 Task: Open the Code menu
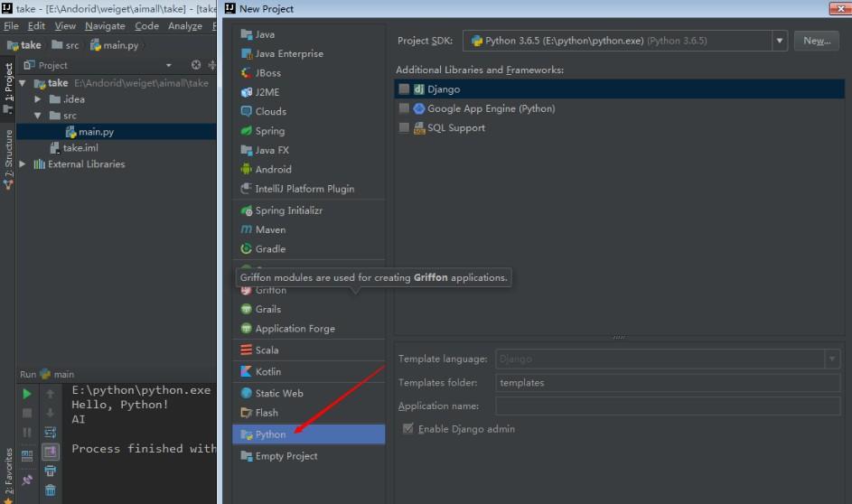[146, 26]
